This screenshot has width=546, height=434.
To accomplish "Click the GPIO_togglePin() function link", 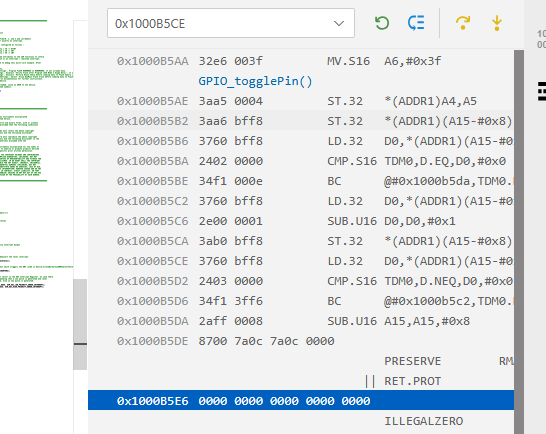I will [255, 81].
